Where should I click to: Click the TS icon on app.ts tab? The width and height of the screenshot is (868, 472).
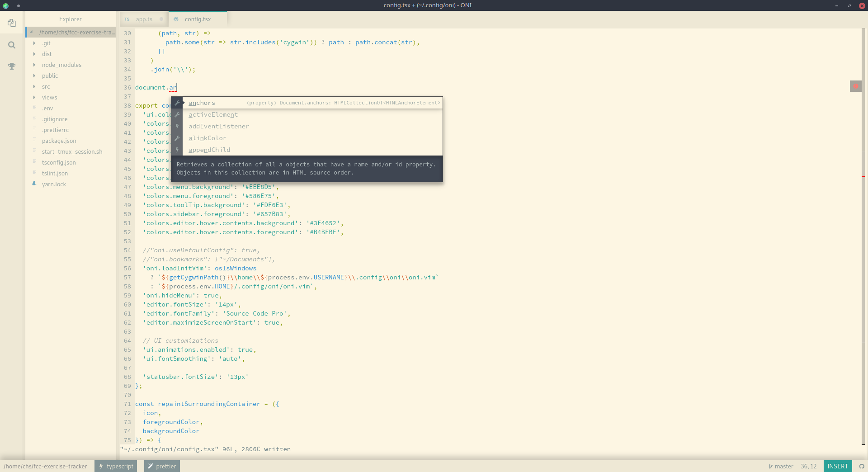click(x=127, y=19)
